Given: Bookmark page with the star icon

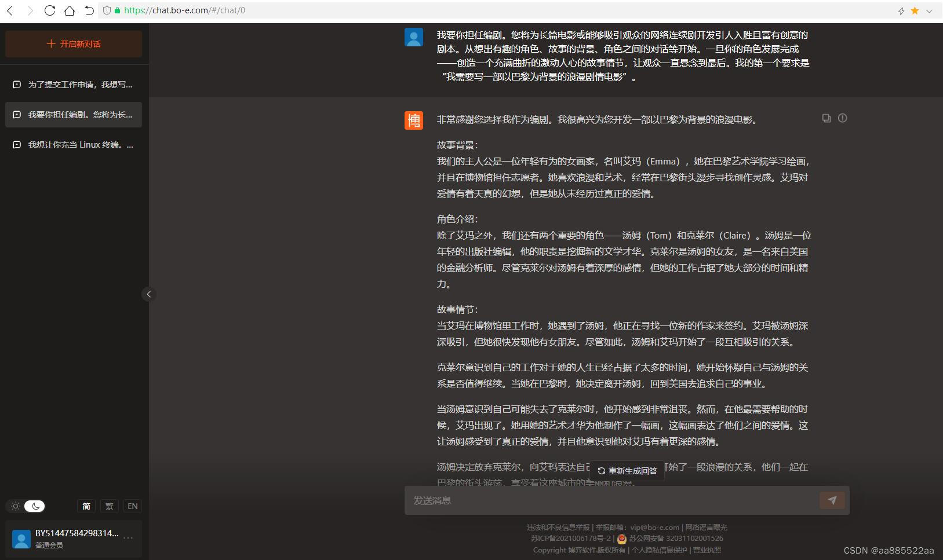Looking at the screenshot, I should tap(915, 10).
